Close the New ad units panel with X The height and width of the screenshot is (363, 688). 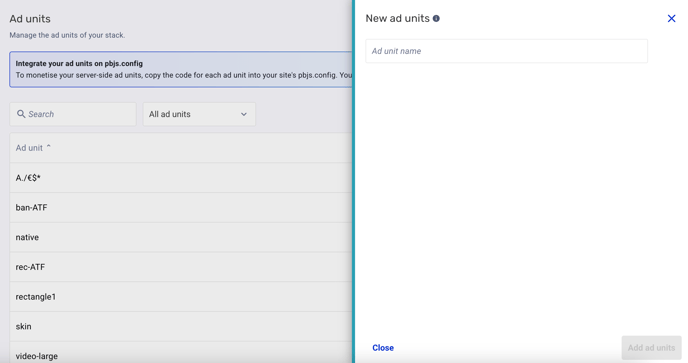click(671, 18)
